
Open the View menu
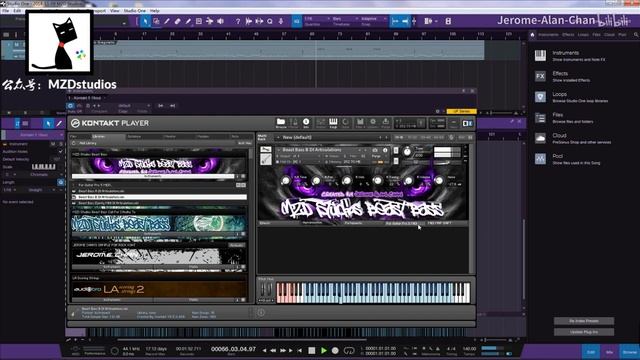pos(115,11)
